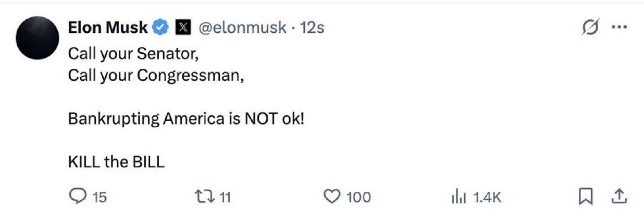Click Elon Musk's dark profile avatar
This screenshot has height=219, width=644.
(x=36, y=37)
